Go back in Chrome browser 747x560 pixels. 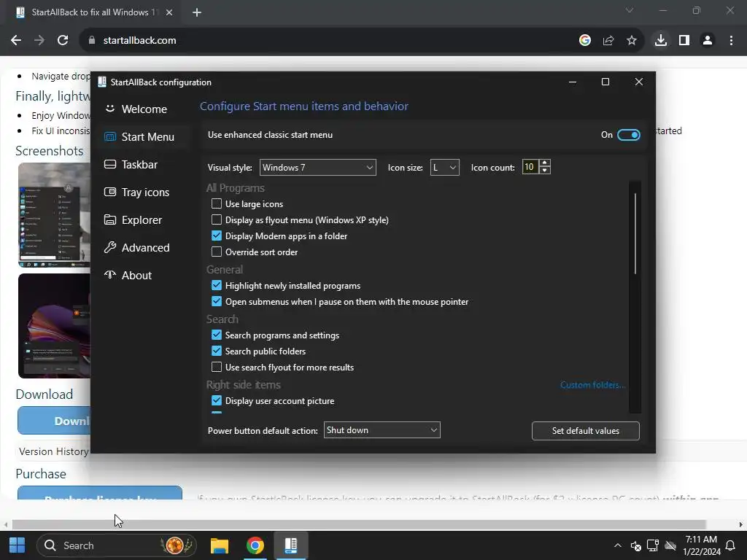pyautogui.click(x=16, y=41)
